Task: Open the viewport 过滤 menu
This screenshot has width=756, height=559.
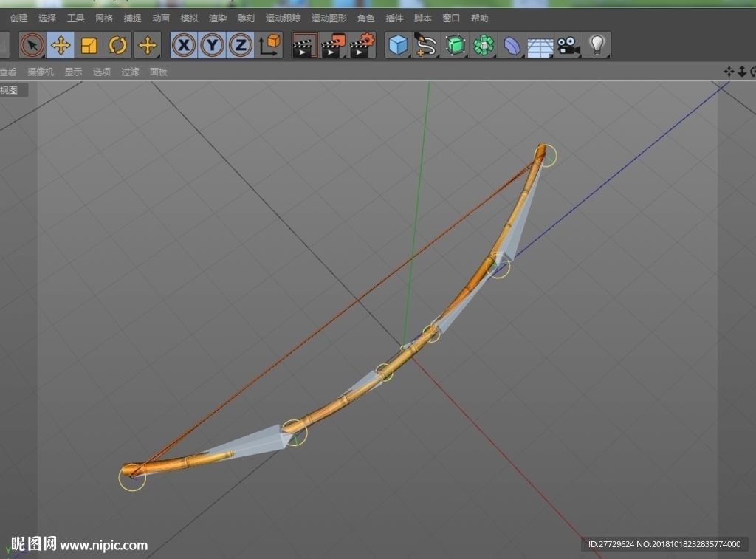Action: point(130,72)
